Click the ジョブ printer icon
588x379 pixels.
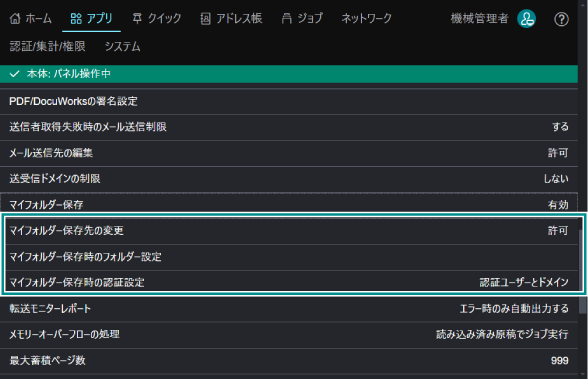tap(287, 18)
